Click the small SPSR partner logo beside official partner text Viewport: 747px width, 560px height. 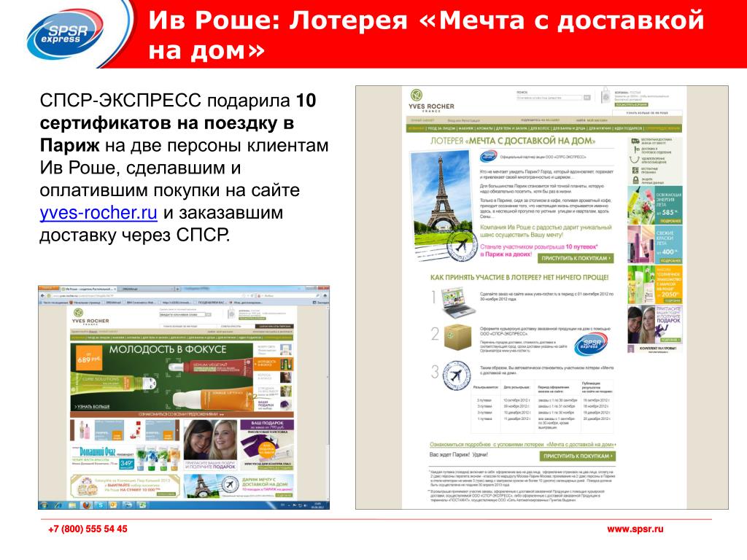coord(489,156)
